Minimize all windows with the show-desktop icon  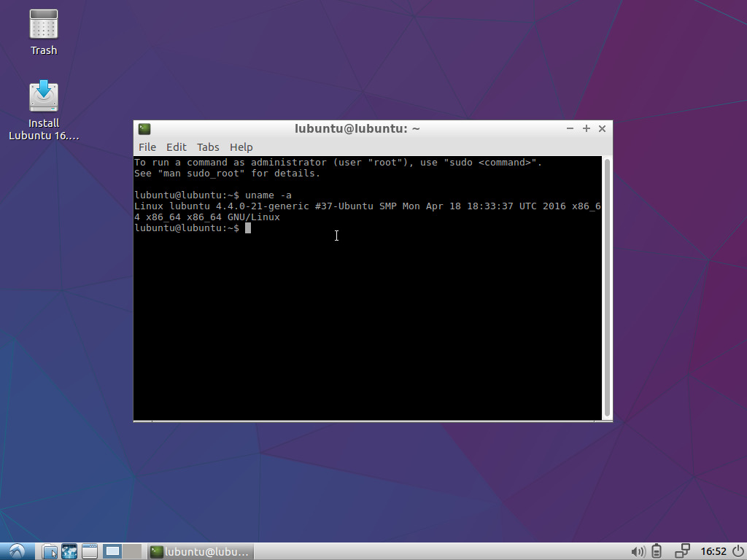pos(89,551)
